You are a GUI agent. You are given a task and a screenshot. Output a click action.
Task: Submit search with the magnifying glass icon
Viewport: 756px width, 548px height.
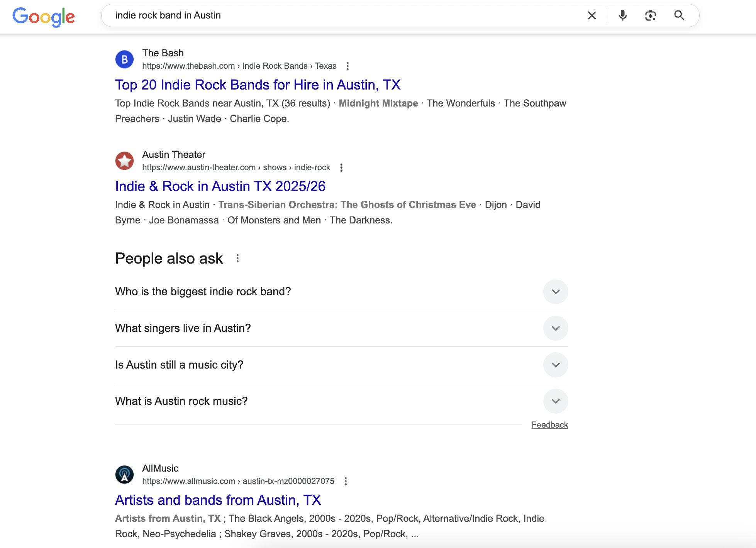(x=679, y=15)
